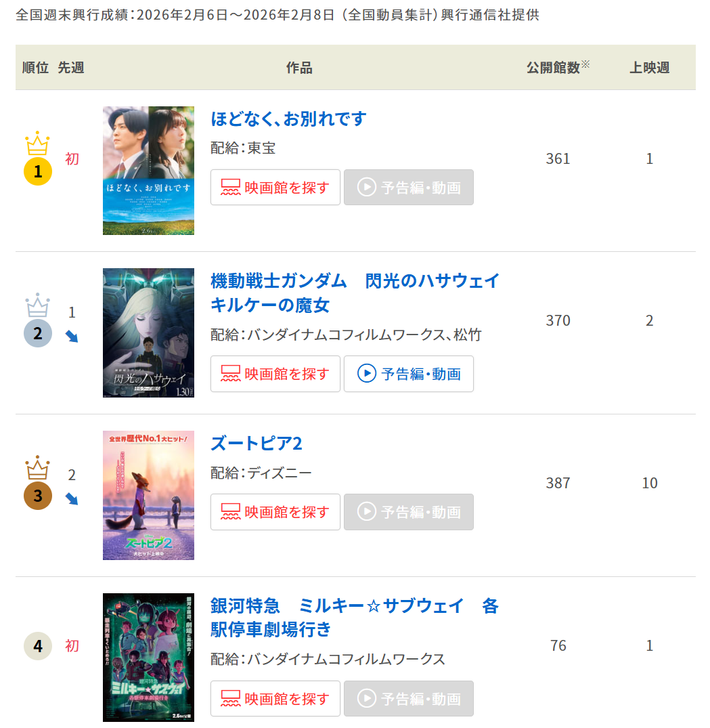Open the 銀河特急 ミルキー☆サブウェイ title link
Viewport: 710px width, 728px height.
click(355, 617)
